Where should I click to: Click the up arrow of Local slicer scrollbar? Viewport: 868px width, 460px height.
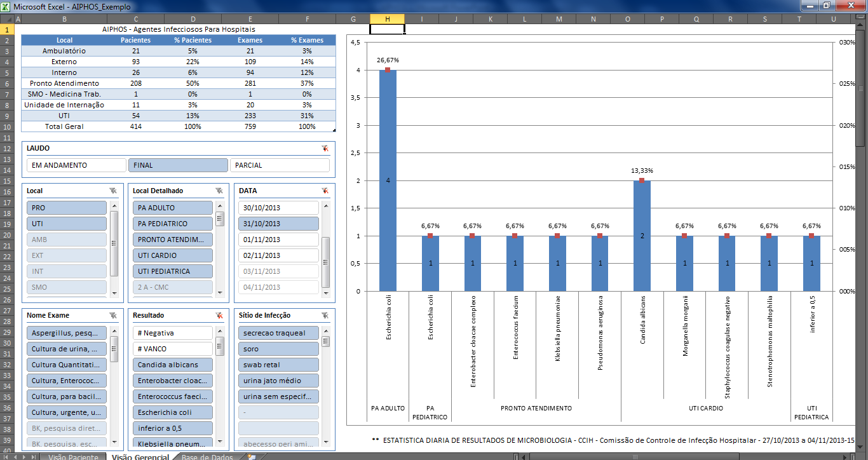coord(114,206)
